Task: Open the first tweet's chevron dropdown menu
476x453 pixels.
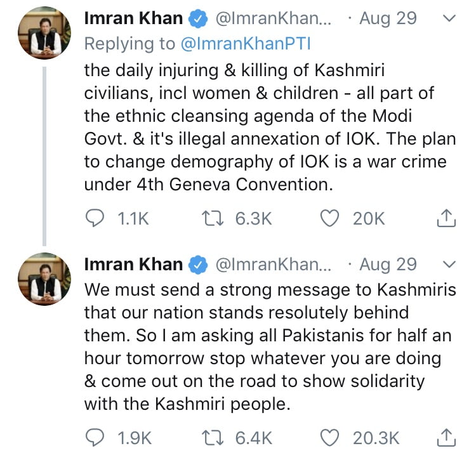Action: 449,19
